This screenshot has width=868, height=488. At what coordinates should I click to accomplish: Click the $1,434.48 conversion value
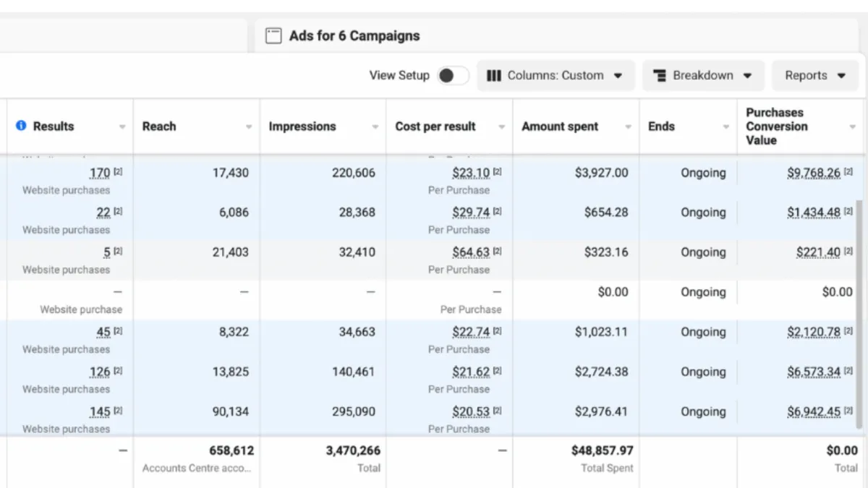pyautogui.click(x=814, y=213)
